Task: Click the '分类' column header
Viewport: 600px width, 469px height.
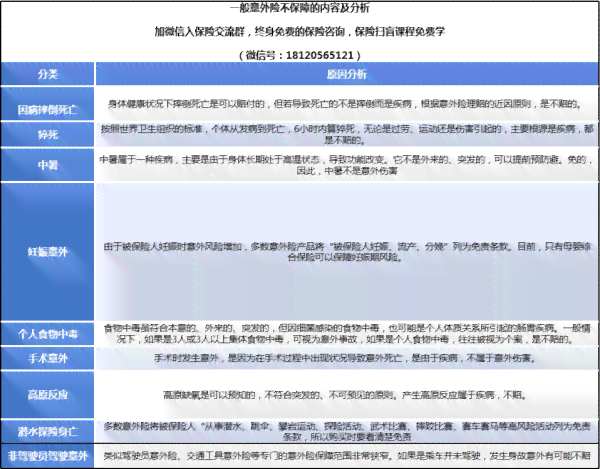Action: [47, 74]
